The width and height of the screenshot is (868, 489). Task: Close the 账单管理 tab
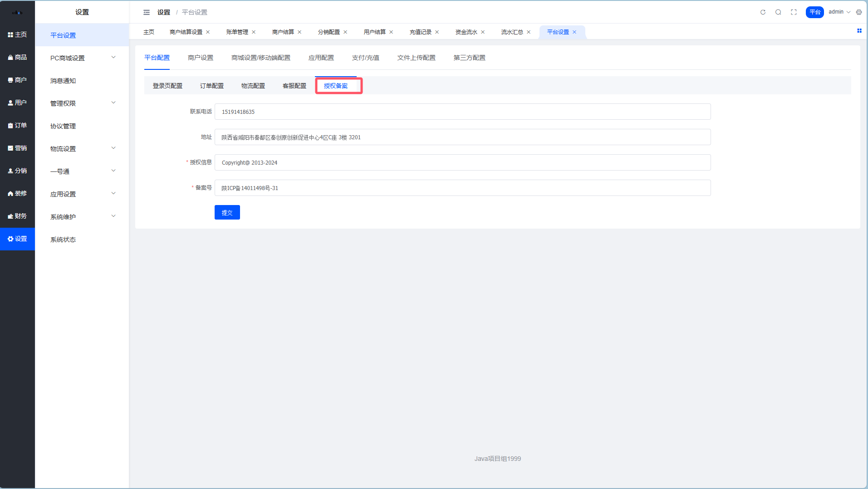pos(254,32)
